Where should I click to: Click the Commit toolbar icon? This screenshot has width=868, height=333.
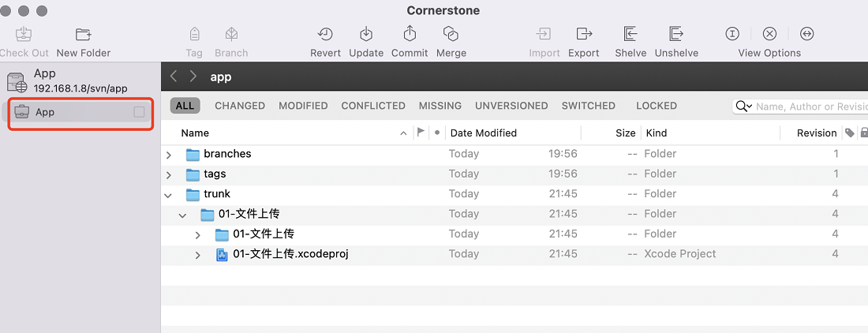(409, 34)
